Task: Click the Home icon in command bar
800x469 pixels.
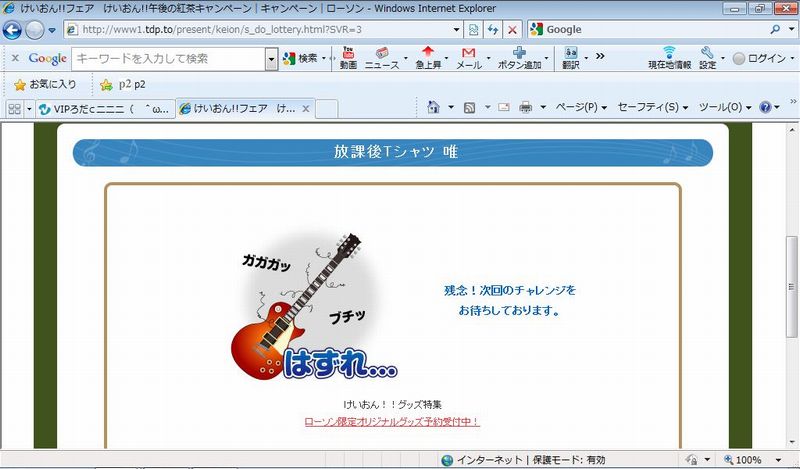Action: pyautogui.click(x=433, y=107)
